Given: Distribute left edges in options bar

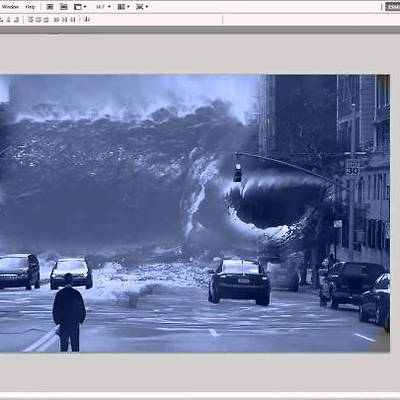Looking at the screenshot, I should pos(57,20).
